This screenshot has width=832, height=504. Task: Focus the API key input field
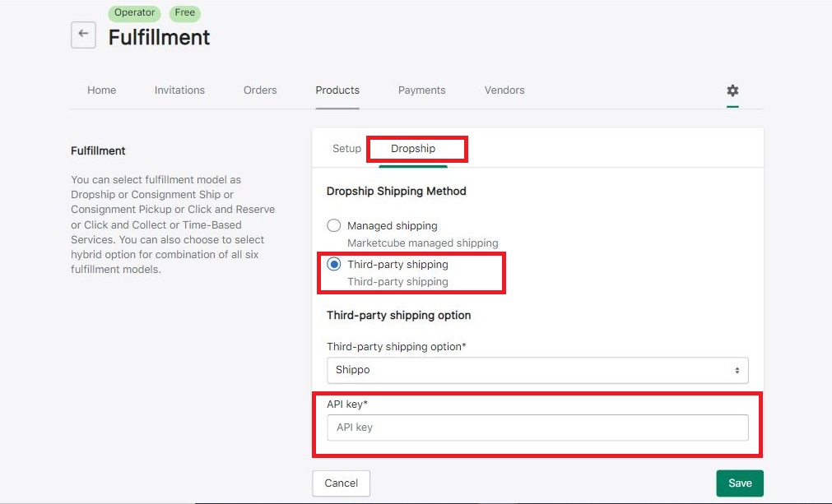click(537, 428)
